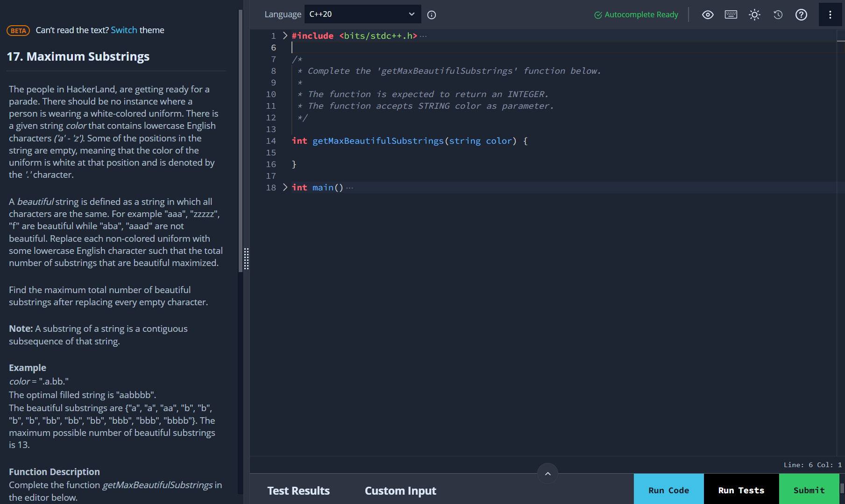
Task: Click the Run Code button
Action: pos(668,490)
